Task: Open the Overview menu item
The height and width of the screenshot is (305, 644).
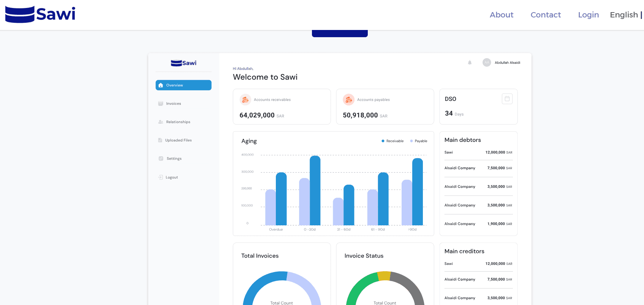Action: [184, 85]
